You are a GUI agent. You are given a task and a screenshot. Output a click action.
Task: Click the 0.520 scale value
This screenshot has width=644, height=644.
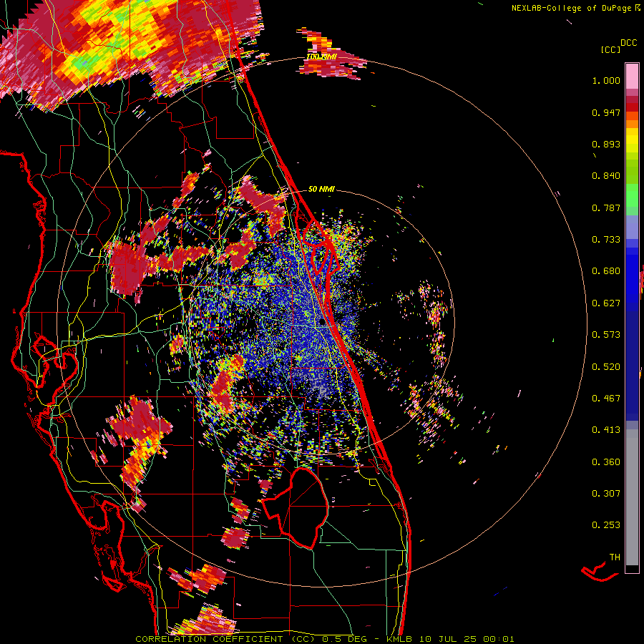[x=606, y=367]
